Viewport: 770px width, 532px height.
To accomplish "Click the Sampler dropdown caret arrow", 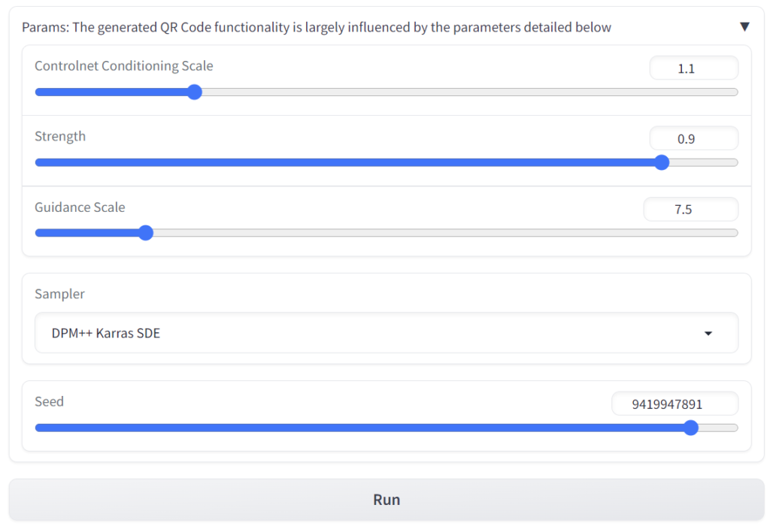I will (708, 334).
